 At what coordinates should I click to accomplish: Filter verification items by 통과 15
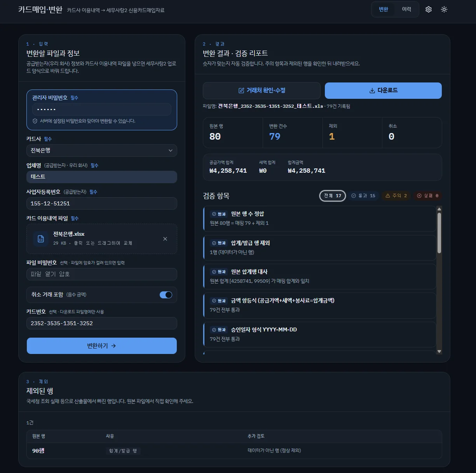pos(363,196)
